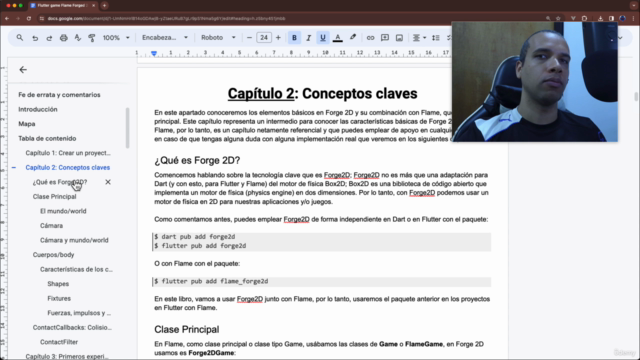Bookmark the page with the star icon

click(558, 18)
